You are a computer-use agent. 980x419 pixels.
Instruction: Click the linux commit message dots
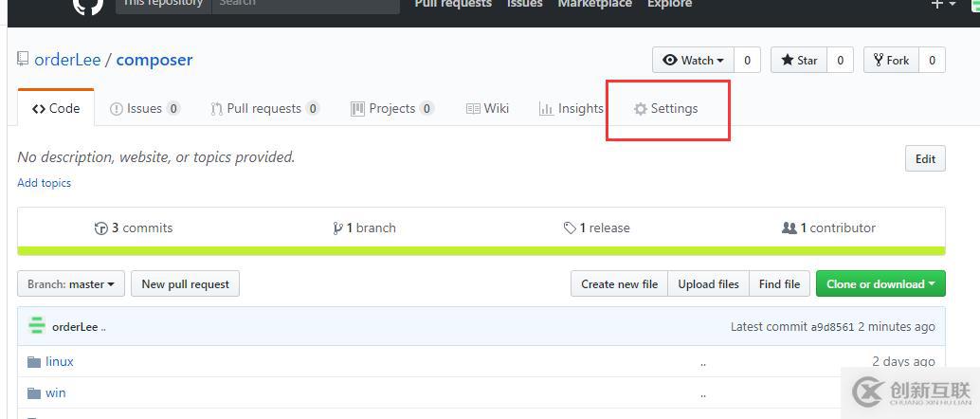coord(703,363)
